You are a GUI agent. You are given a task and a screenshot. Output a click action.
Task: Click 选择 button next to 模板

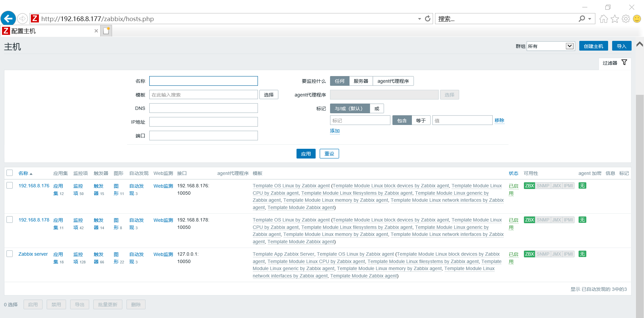269,95
